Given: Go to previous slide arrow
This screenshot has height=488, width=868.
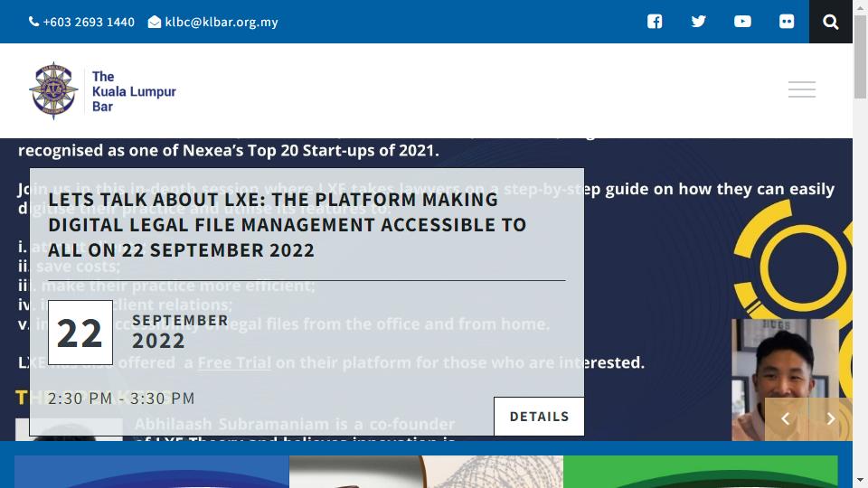Looking at the screenshot, I should pos(786,418).
